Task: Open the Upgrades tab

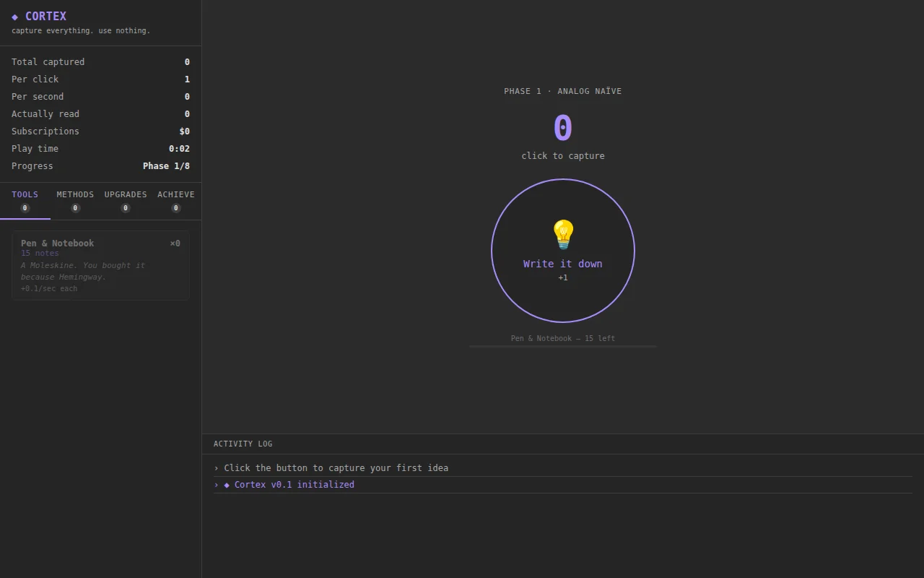Action: (126, 201)
